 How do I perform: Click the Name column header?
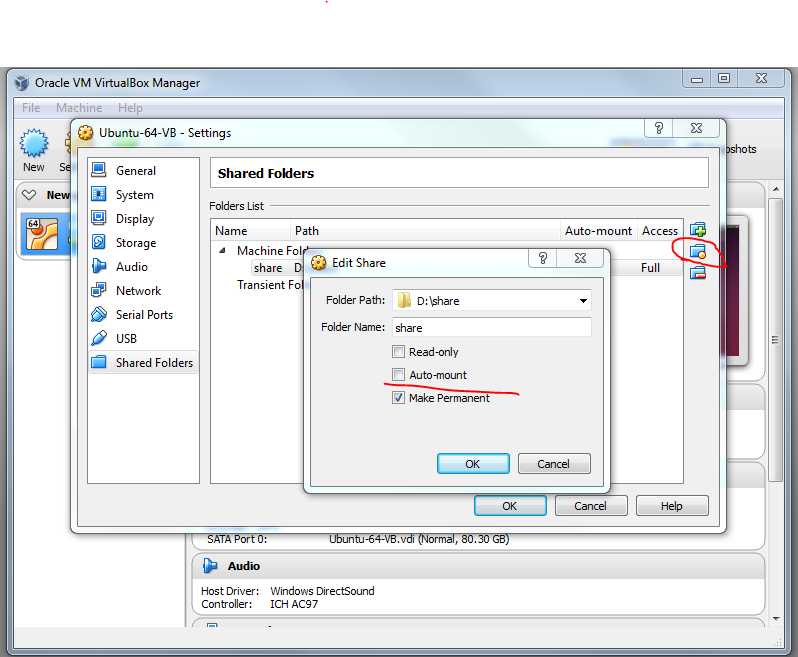(x=250, y=231)
